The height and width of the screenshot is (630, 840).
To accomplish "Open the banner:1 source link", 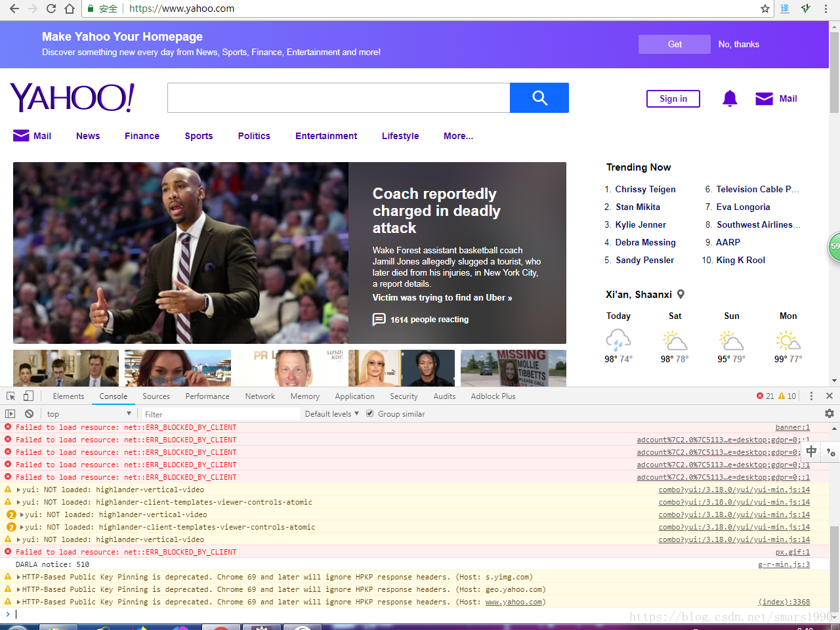I will [793, 427].
